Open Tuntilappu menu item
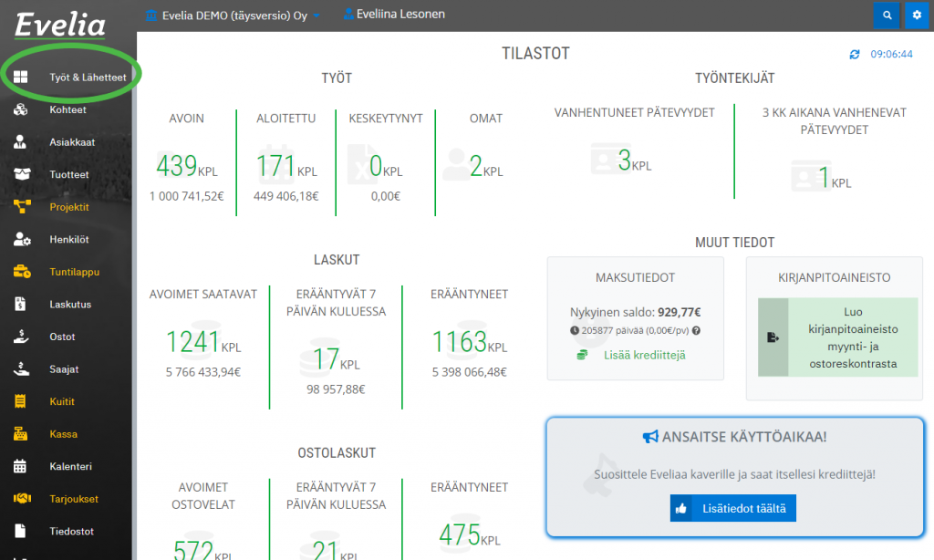Viewport: 934px width, 560px height. (75, 272)
